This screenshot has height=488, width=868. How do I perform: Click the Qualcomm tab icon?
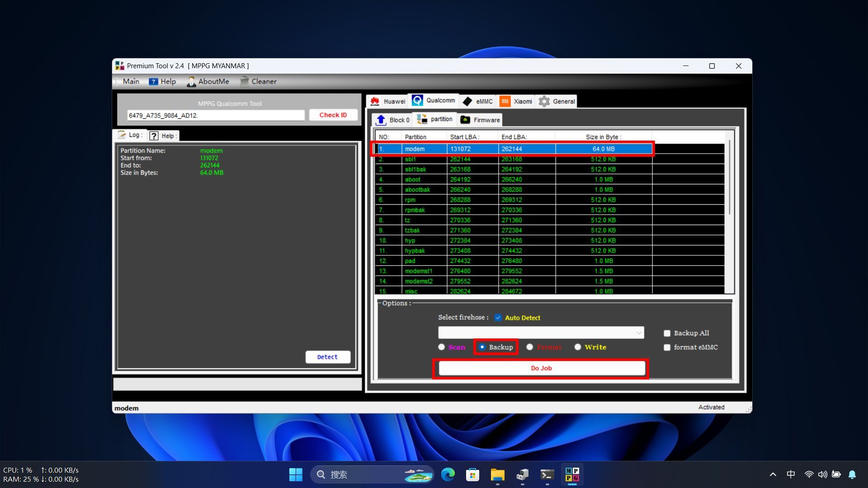point(417,100)
